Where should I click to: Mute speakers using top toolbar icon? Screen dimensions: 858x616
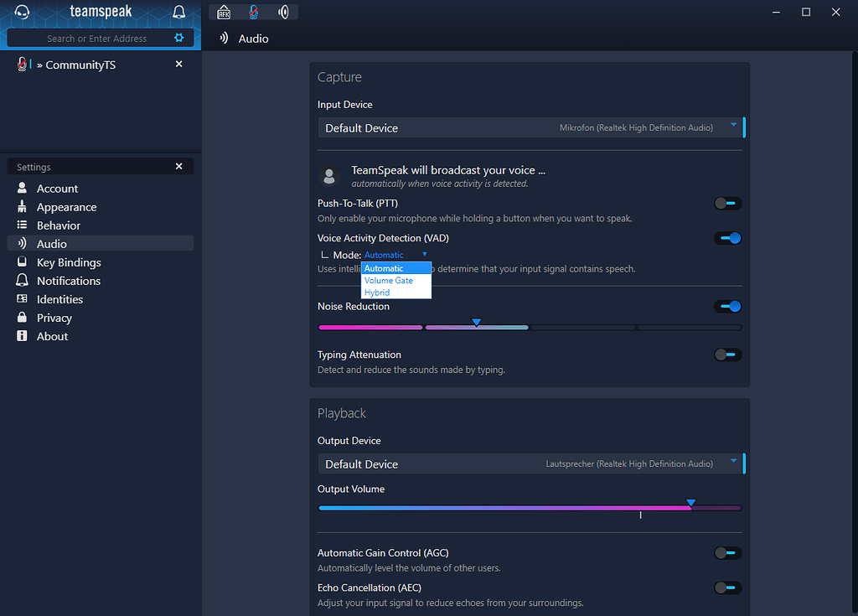coord(284,12)
